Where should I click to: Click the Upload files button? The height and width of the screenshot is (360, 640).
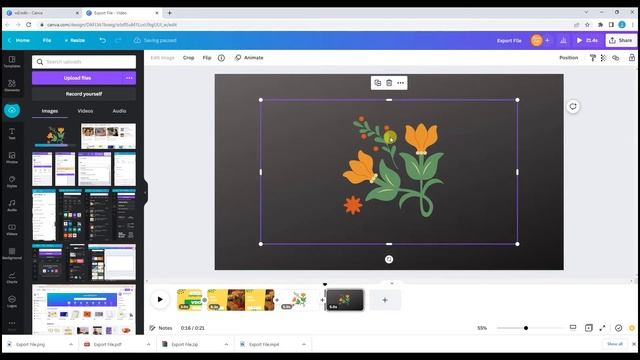coord(77,78)
